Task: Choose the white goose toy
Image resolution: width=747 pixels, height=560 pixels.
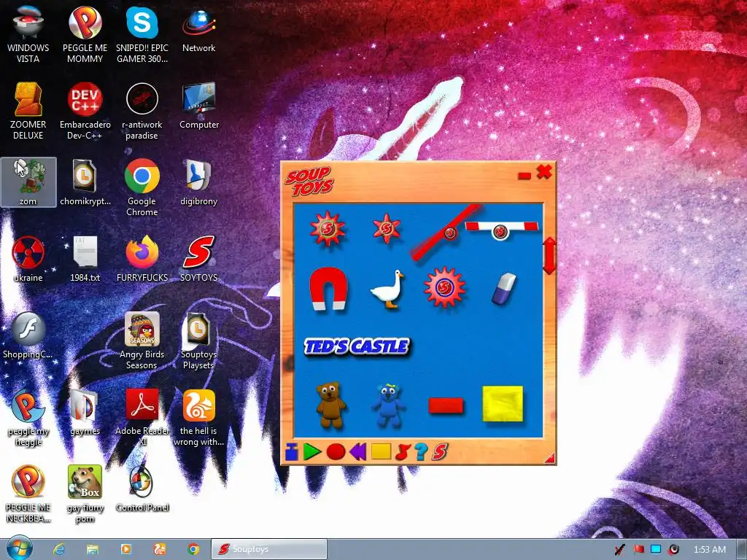Action: (387, 289)
